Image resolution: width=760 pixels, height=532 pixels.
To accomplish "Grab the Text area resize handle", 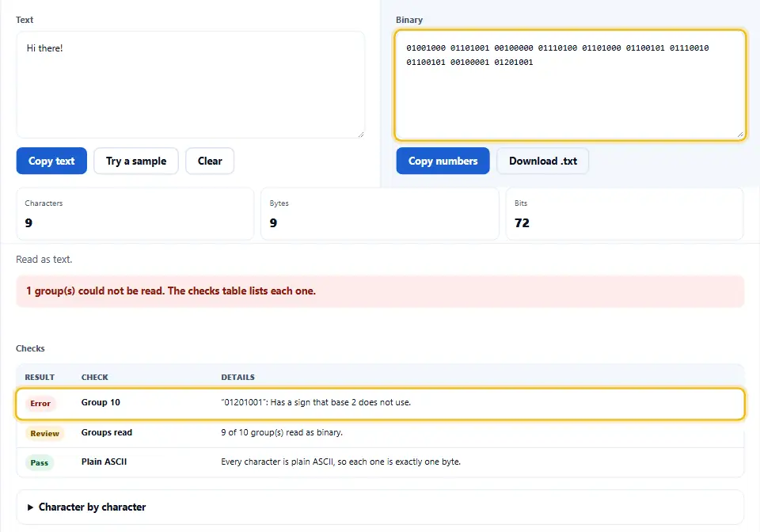I will click(x=361, y=135).
